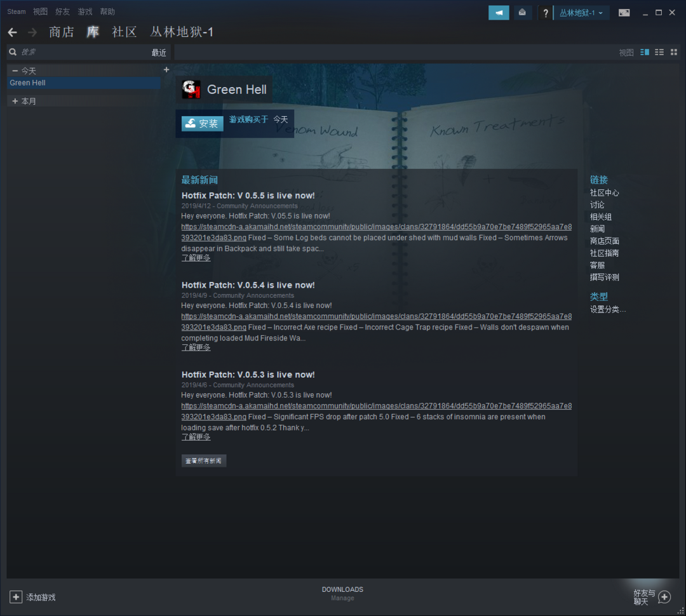Switch to detail view layout
The width and height of the screenshot is (686, 616).
click(645, 52)
